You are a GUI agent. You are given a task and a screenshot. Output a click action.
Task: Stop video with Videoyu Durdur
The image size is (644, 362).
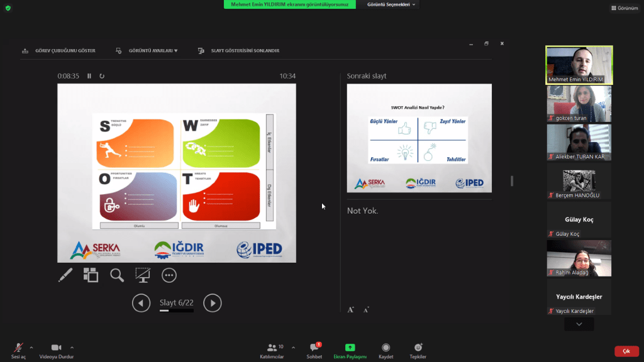pyautogui.click(x=56, y=350)
